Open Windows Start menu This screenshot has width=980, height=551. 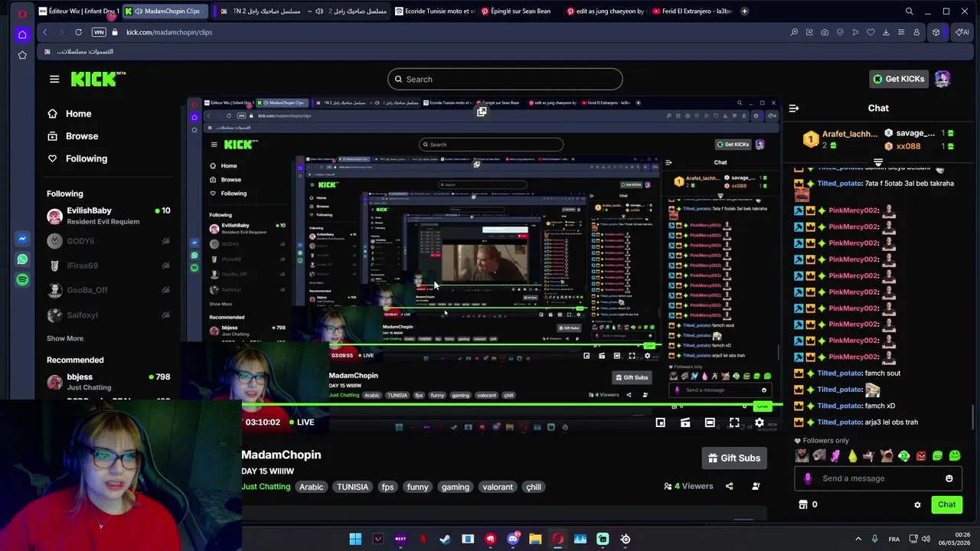click(355, 540)
